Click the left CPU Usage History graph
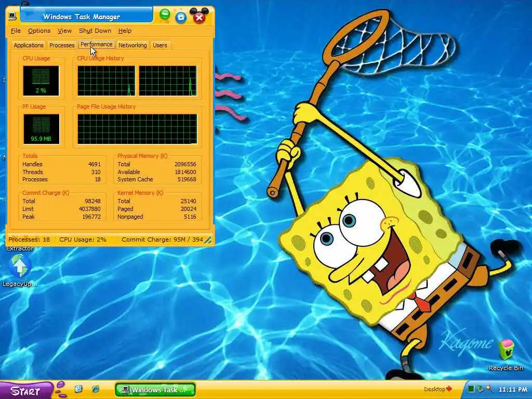This screenshot has height=399, width=532. point(106,81)
